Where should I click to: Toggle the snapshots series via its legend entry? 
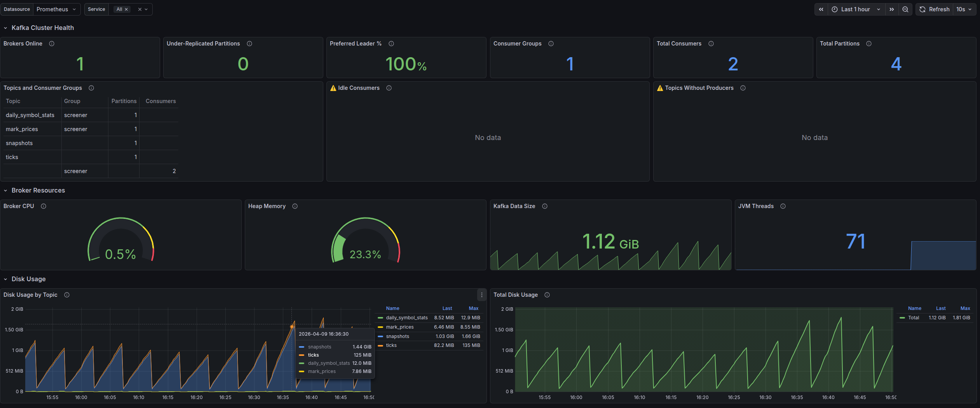pyautogui.click(x=398, y=336)
